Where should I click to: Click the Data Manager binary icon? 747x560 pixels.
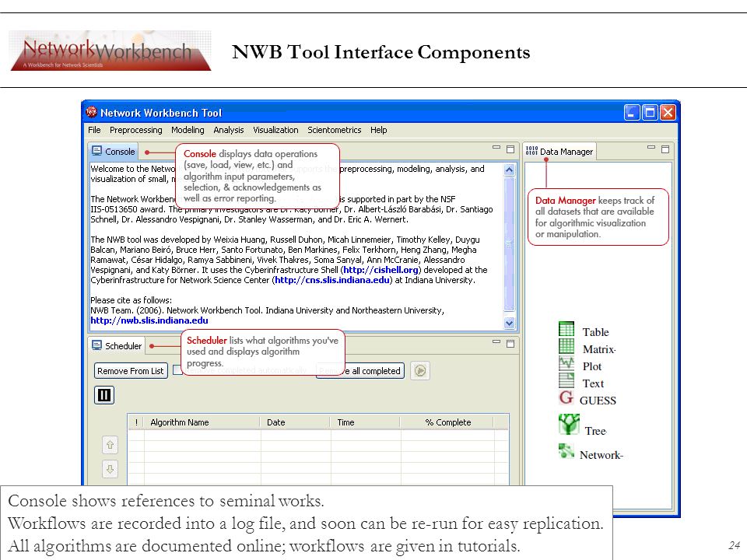(x=531, y=151)
